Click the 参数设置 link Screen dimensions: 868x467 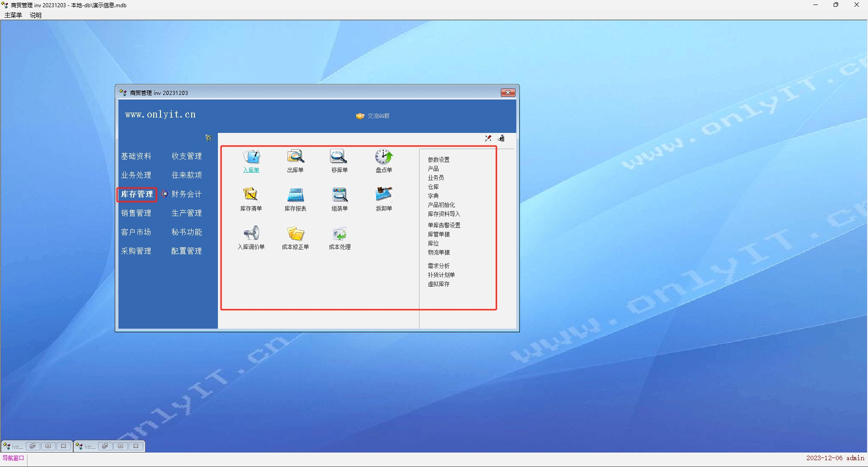coord(439,160)
